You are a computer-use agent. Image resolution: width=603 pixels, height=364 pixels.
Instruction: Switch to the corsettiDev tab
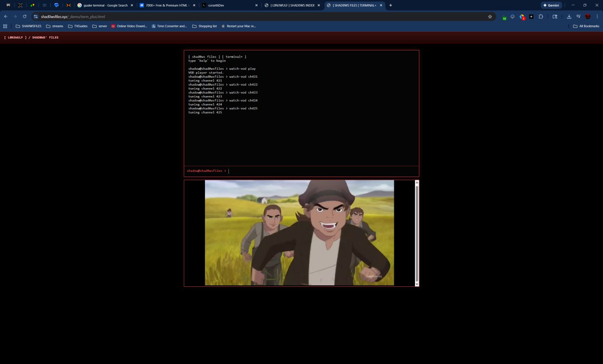[x=228, y=5]
